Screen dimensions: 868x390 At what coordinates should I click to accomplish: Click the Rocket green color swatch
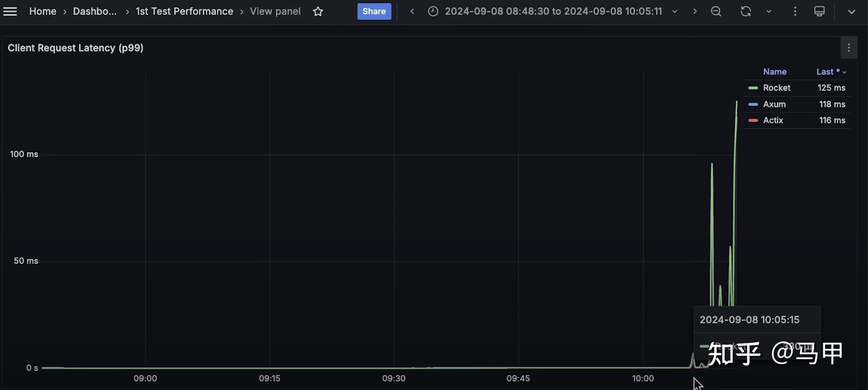pos(753,88)
